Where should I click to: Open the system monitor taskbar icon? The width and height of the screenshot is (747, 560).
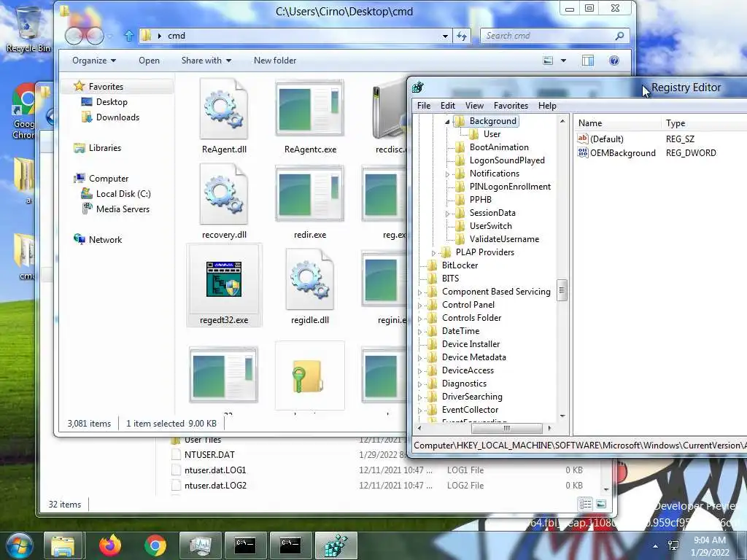pos(200,545)
